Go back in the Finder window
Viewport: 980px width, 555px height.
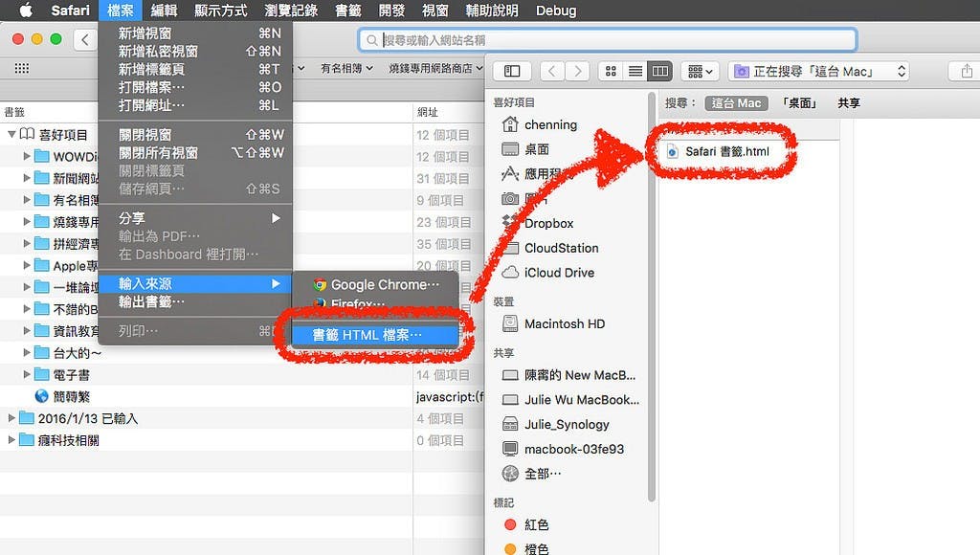click(x=552, y=71)
